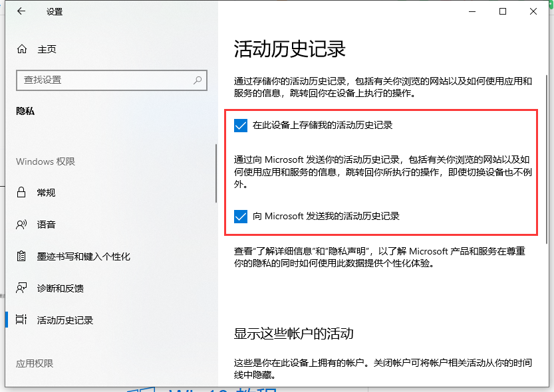Click the search magnifier in 查找设置
Screen dimensions: 554x392
tap(198, 80)
